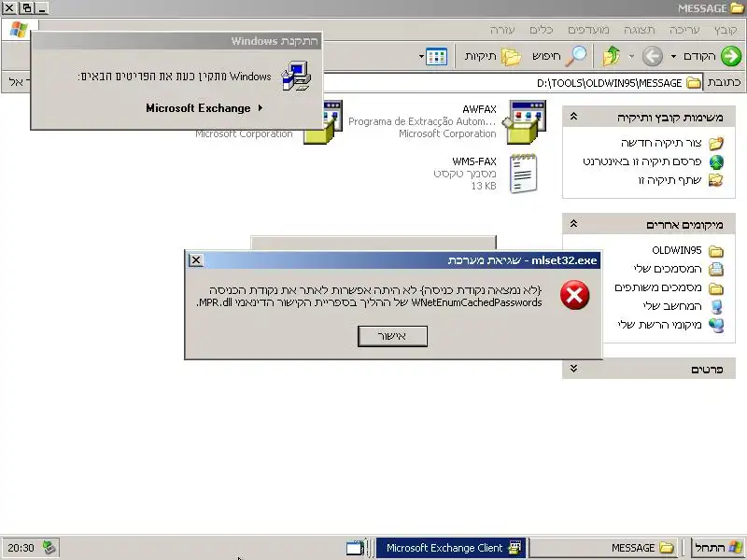Toggle the Folders (תיקיות) pane
The height and width of the screenshot is (560, 747).
click(x=511, y=57)
